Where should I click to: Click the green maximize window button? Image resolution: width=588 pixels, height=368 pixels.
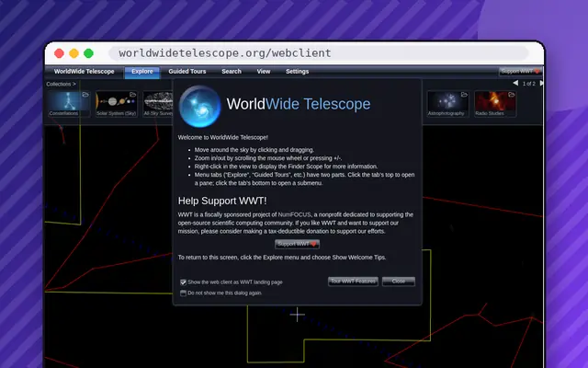88,53
